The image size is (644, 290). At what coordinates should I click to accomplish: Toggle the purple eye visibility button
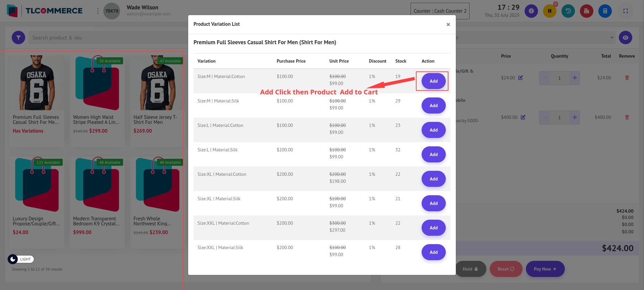click(625, 38)
